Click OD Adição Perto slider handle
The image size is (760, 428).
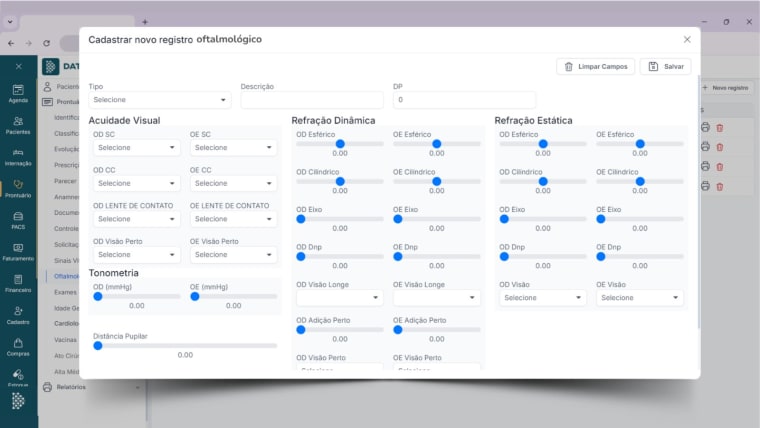point(301,330)
